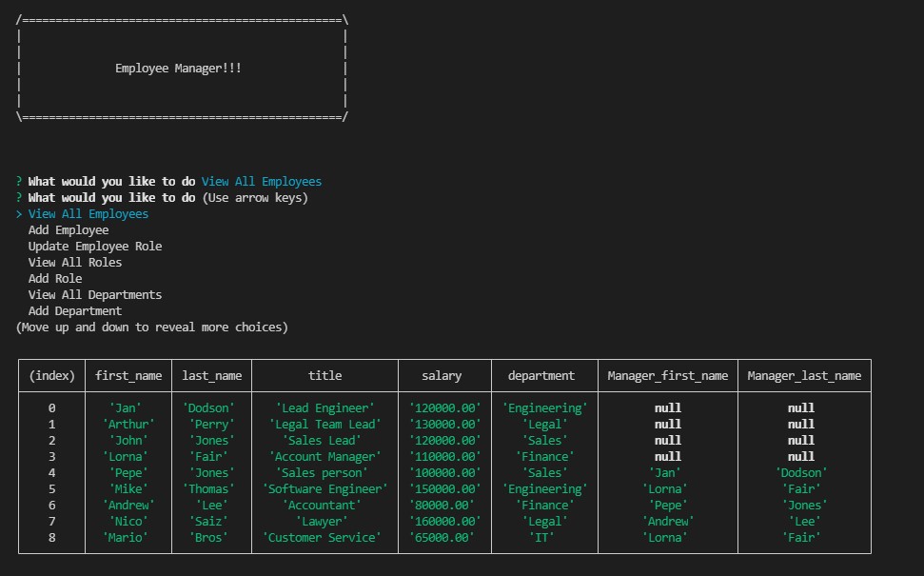924x576 pixels.
Task: Click the 'title' column header
Action: (x=324, y=375)
